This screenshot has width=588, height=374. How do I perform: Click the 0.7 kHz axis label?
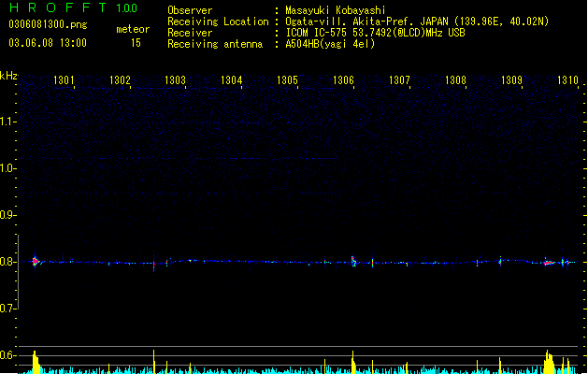(x=7, y=309)
